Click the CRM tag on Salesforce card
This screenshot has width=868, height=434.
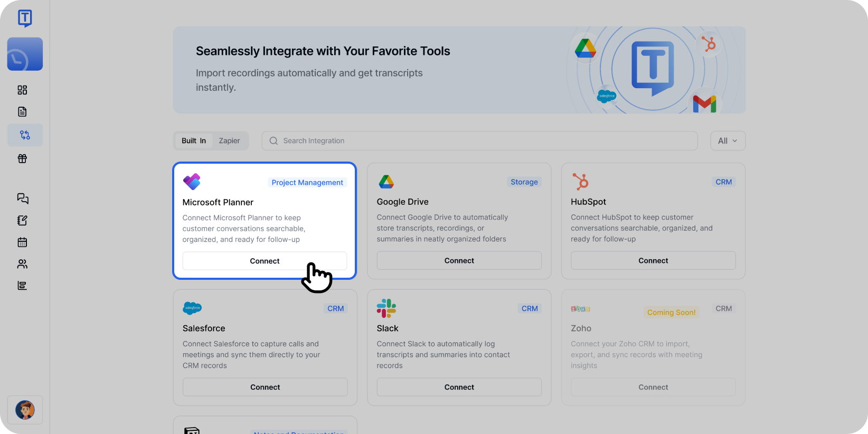335,309
